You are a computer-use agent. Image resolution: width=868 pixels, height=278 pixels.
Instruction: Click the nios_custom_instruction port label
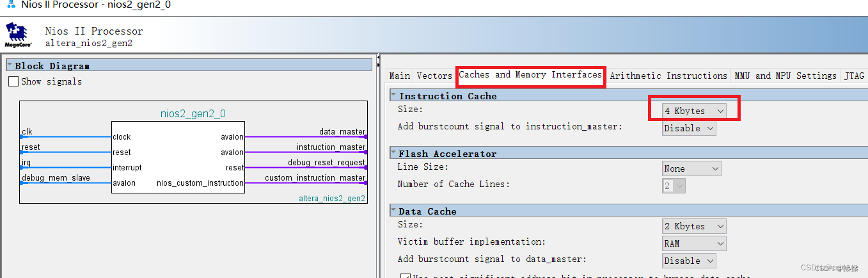pos(200,183)
